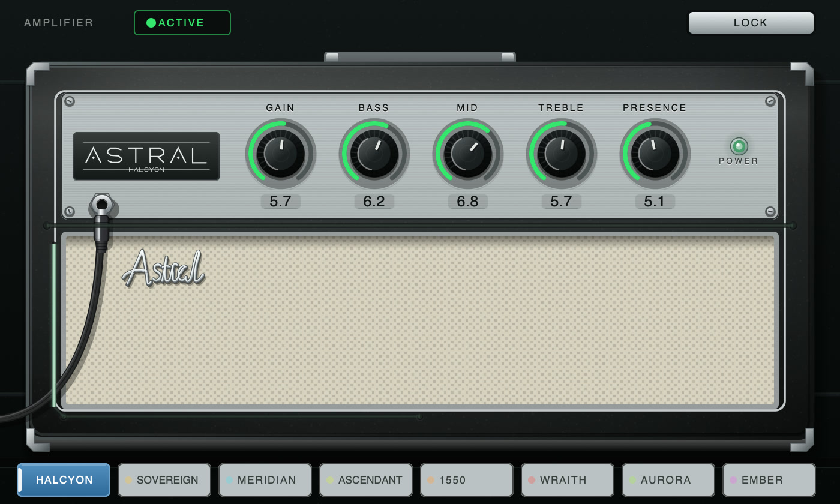Click the MID knob
The image size is (840, 504).
pos(468,154)
